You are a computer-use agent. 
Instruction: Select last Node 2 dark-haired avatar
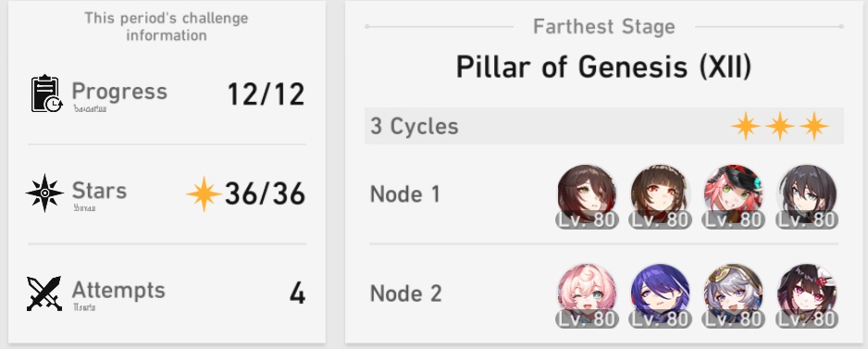tap(807, 295)
